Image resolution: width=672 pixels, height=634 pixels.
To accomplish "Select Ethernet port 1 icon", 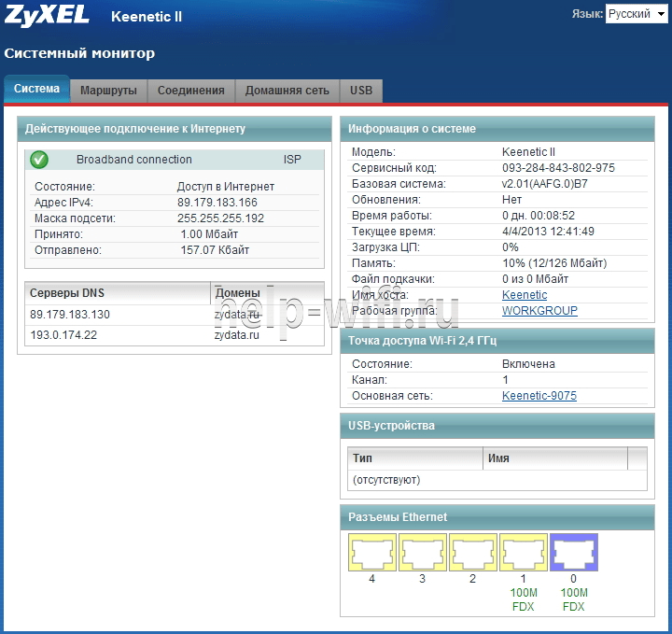I will [x=524, y=552].
